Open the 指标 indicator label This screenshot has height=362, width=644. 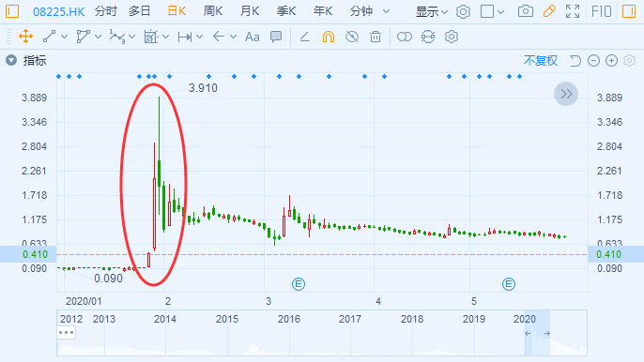point(35,61)
